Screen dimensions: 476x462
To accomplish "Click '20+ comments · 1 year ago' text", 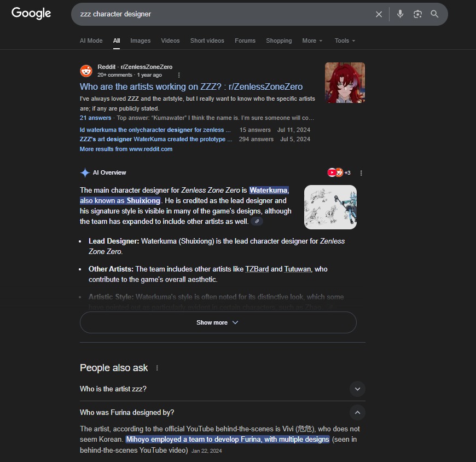I will [x=130, y=75].
